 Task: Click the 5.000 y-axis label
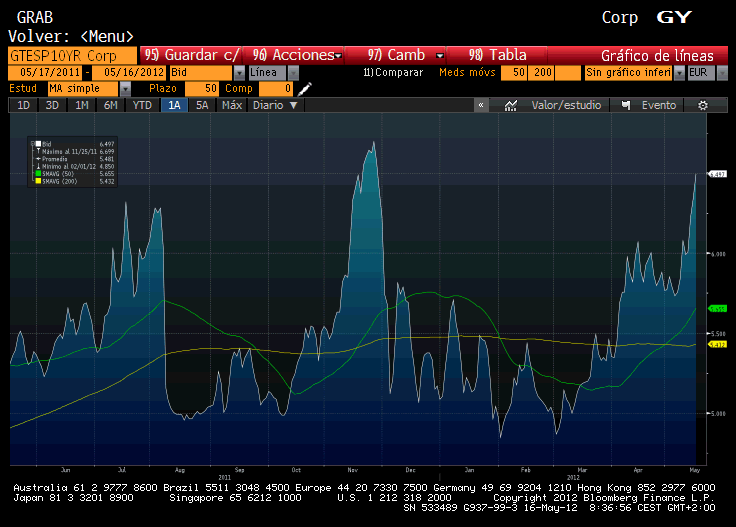718,413
